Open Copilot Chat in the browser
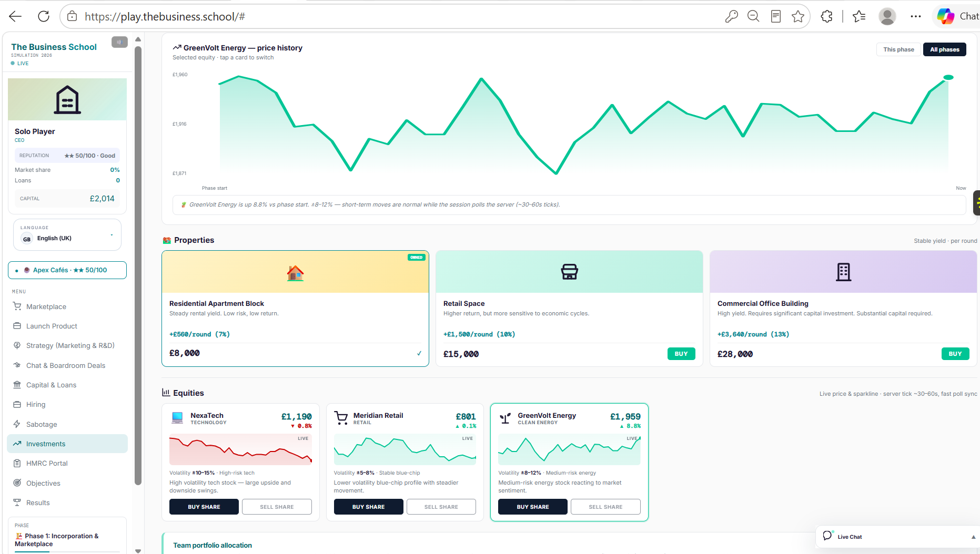 point(958,16)
